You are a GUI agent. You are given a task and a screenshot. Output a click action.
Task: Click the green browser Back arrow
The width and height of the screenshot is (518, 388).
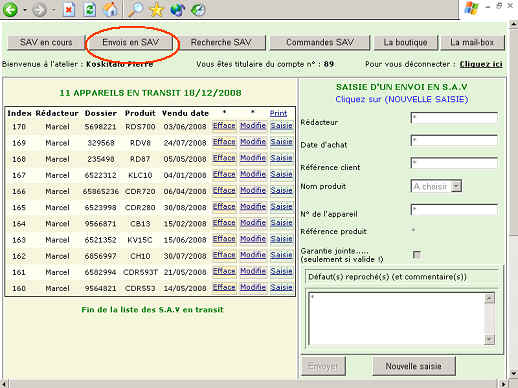(10, 9)
